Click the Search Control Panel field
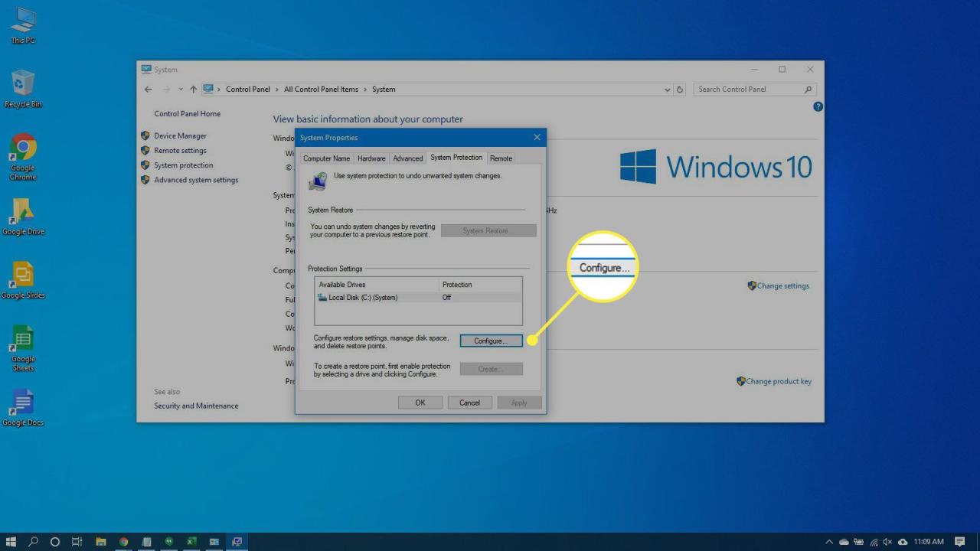This screenshot has width=980, height=551. click(x=754, y=90)
